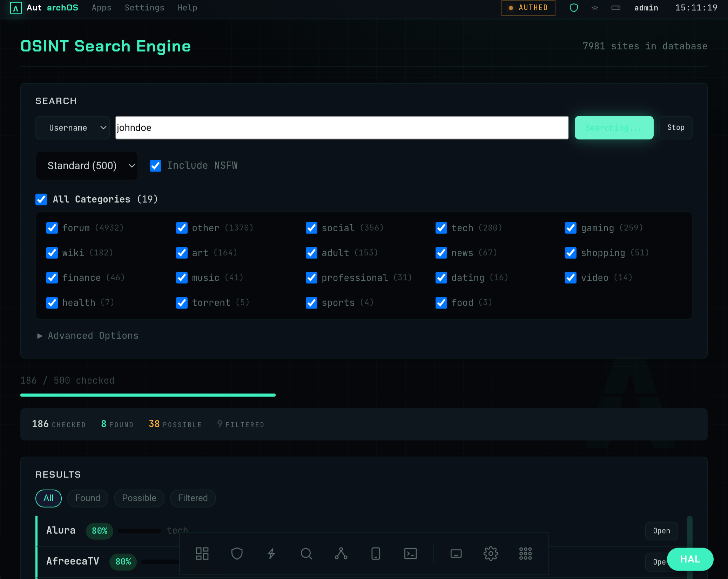Screen dimensions: 728x579
Task: Open the dashboard grid icon in dock
Action: pos(202,554)
